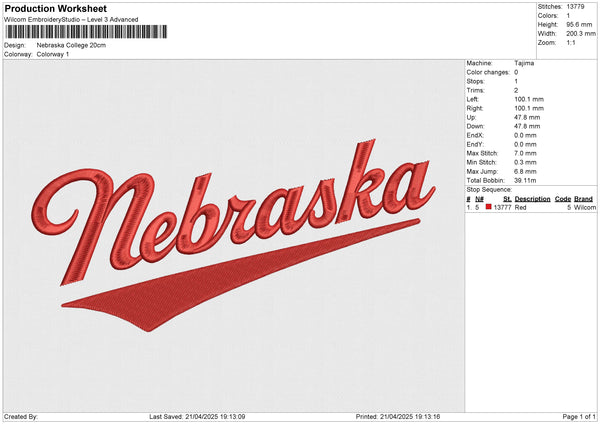Click the Nebraska embroidery design preview
Screen dimensions: 600x424
[233, 235]
